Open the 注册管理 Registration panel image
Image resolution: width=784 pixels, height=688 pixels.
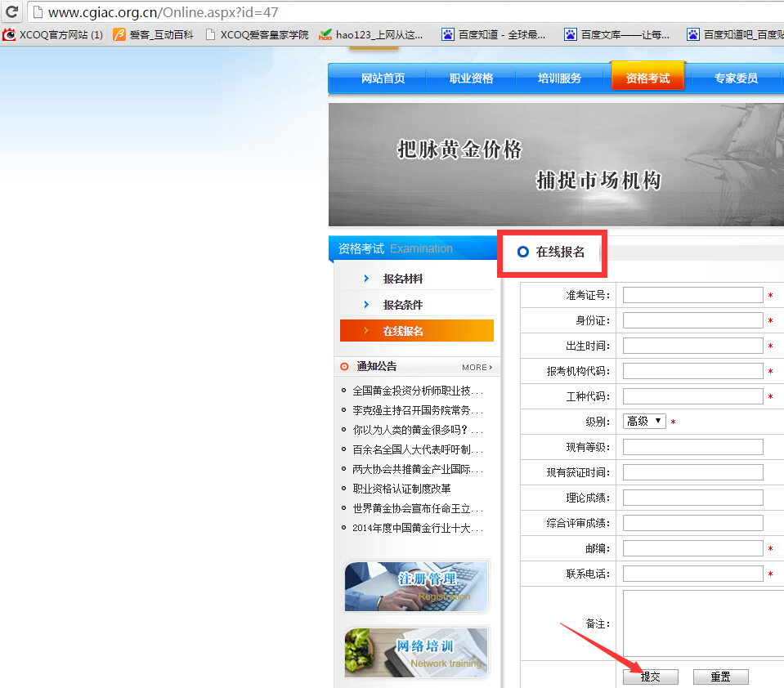[x=416, y=586]
